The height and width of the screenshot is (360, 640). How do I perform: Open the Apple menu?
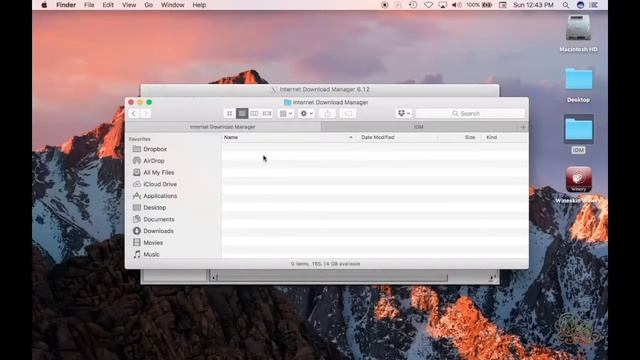[44, 5]
